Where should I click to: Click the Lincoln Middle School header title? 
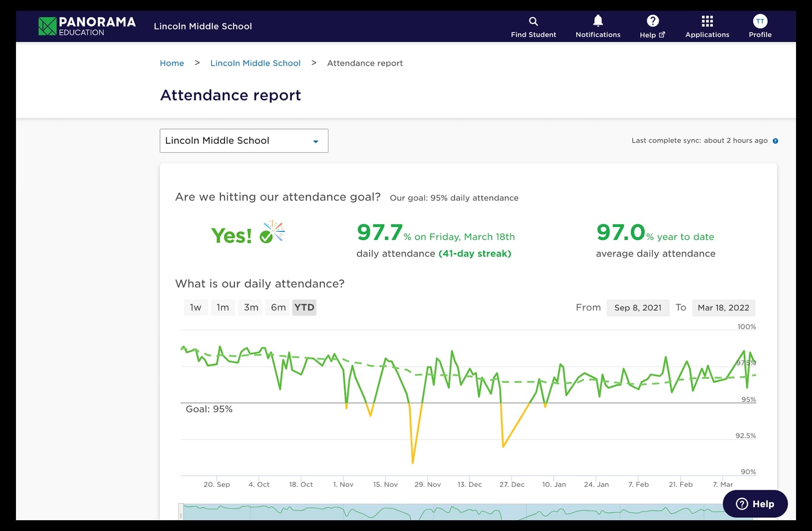coord(203,26)
